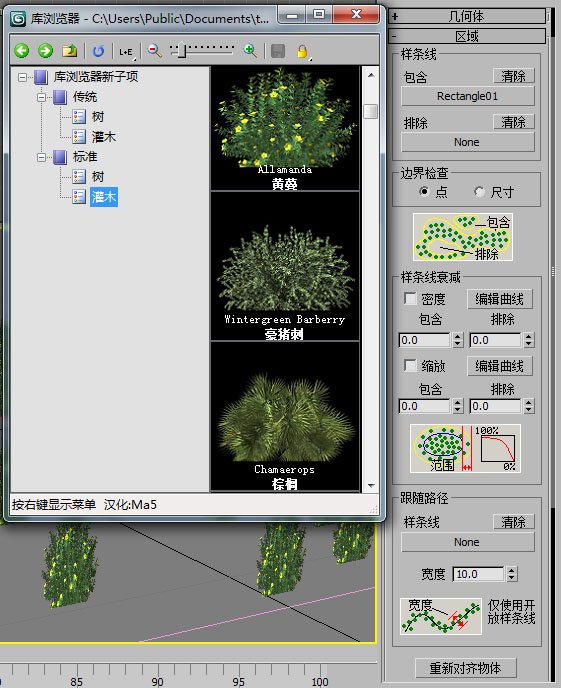Select the 尺寸 radio button
The image size is (561, 688).
tap(479, 192)
